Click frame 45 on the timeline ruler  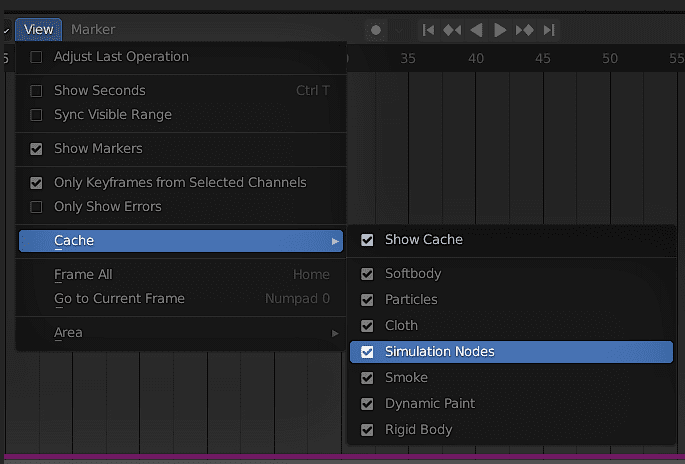click(543, 60)
